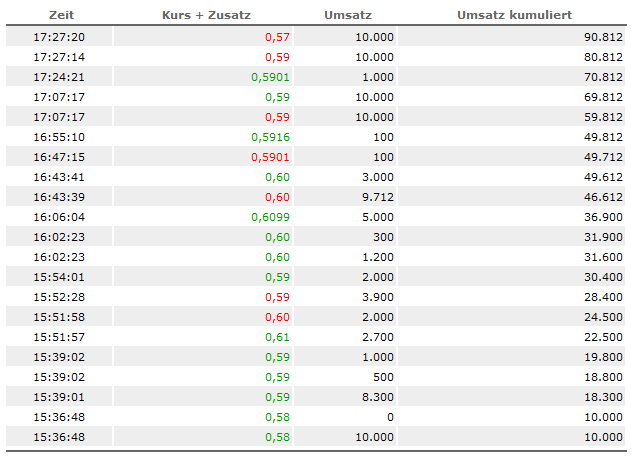Select the 8.300 volume value
This screenshot has height=458, width=635.
[x=377, y=397]
